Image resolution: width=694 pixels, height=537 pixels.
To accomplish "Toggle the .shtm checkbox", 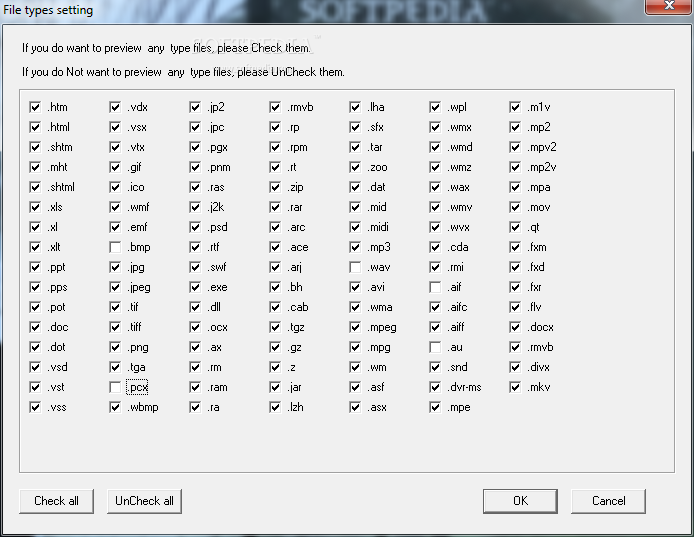I will 35,147.
